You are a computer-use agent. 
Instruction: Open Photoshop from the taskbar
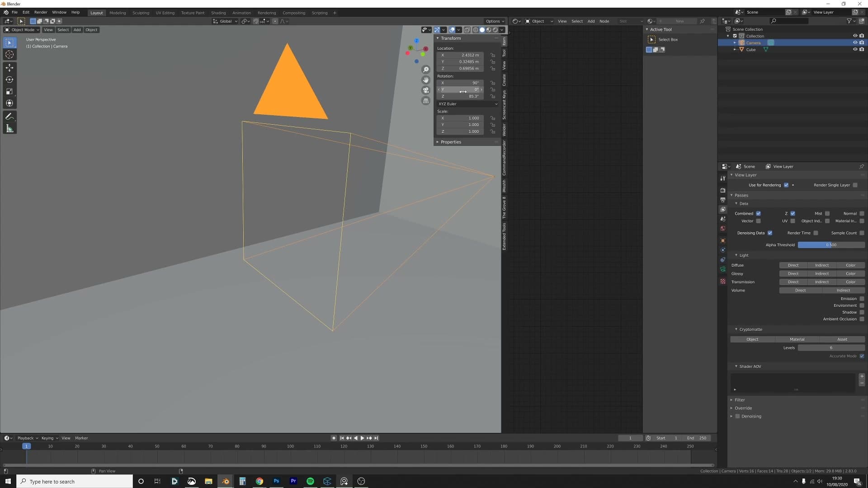tap(276, 481)
